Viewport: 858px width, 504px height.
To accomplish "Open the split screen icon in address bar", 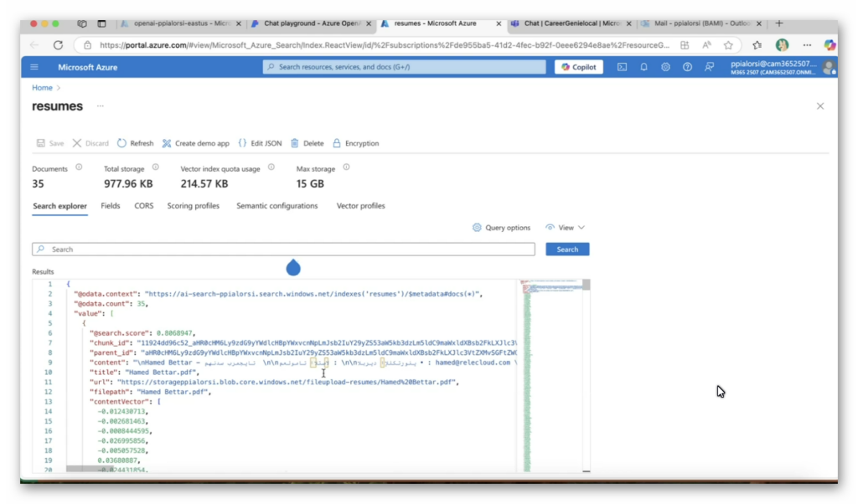I will coord(685,45).
